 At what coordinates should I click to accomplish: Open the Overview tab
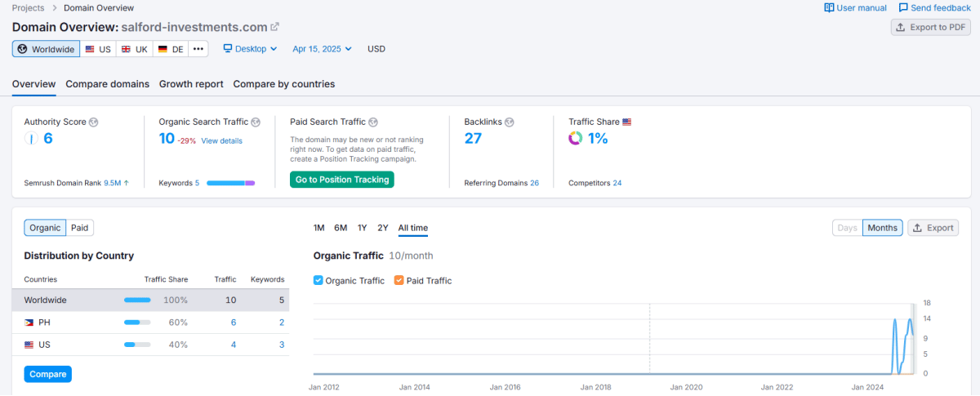(33, 84)
